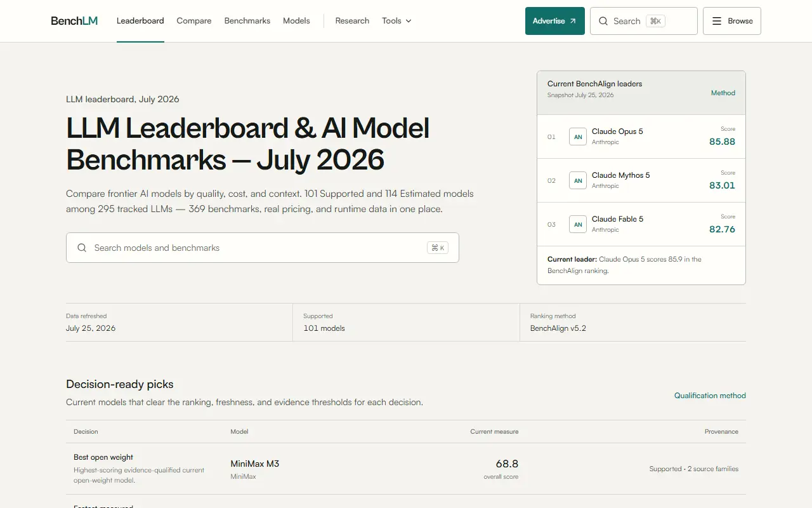The height and width of the screenshot is (508, 812).
Task: Open the Benchmarks nav item
Action: pyautogui.click(x=247, y=21)
